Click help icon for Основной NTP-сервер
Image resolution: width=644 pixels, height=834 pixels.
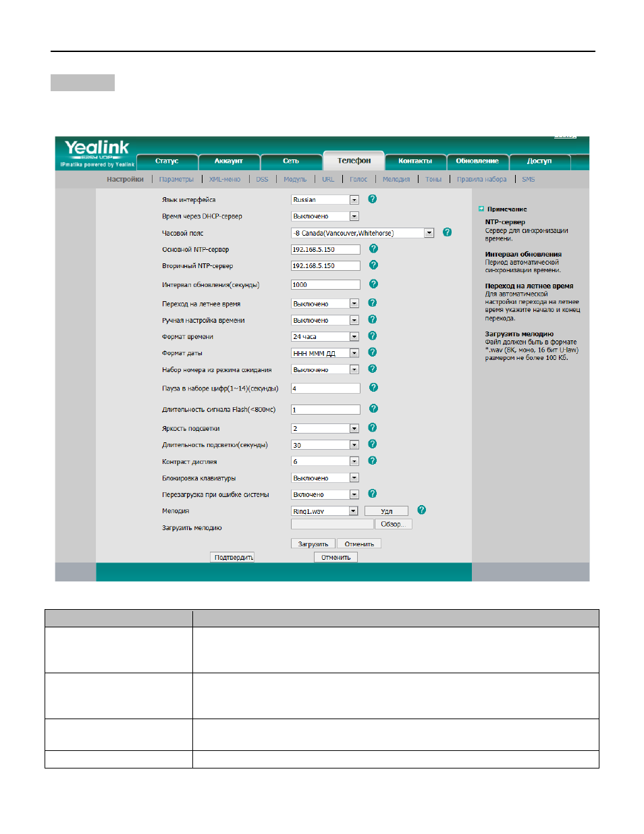click(373, 249)
